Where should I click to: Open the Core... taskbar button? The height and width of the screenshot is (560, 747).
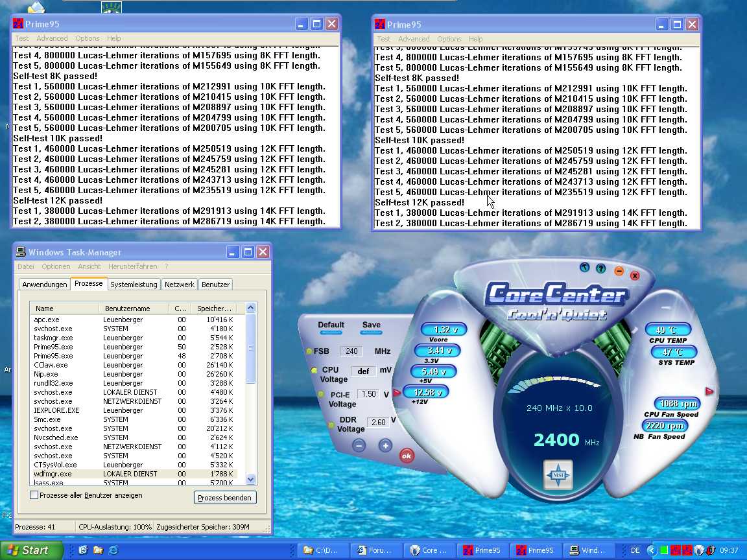(x=429, y=550)
